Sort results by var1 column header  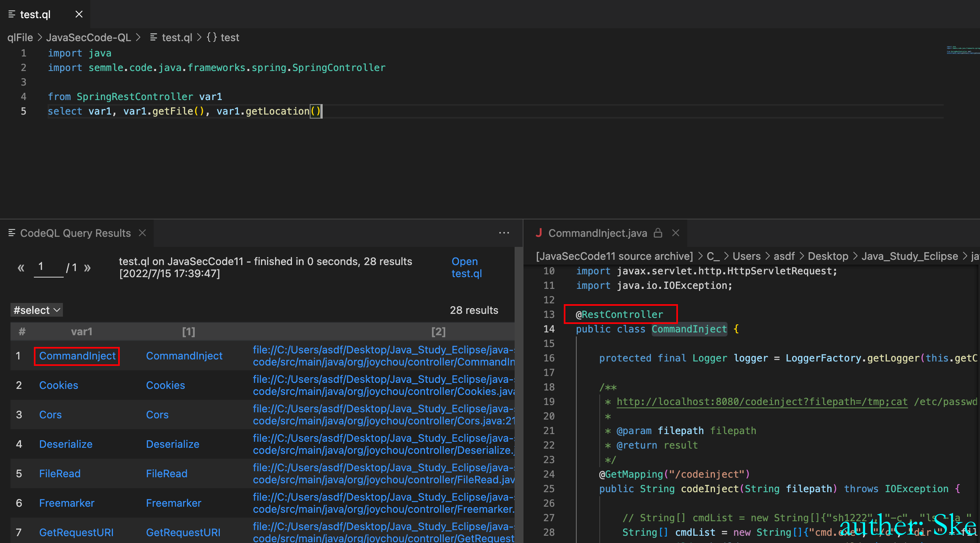82,332
